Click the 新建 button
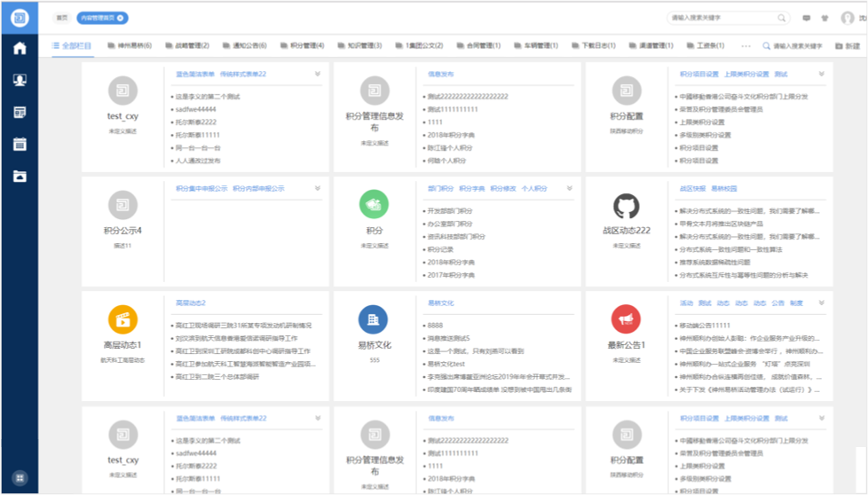 (x=847, y=45)
